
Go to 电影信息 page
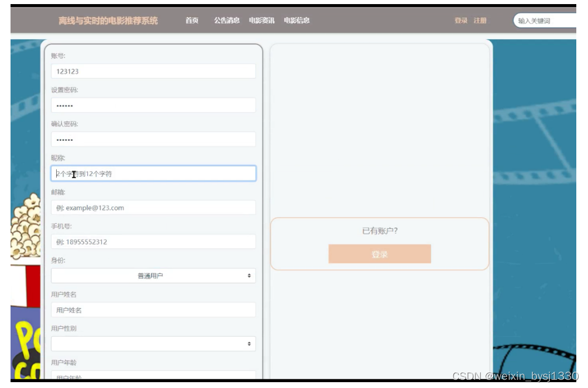(297, 20)
